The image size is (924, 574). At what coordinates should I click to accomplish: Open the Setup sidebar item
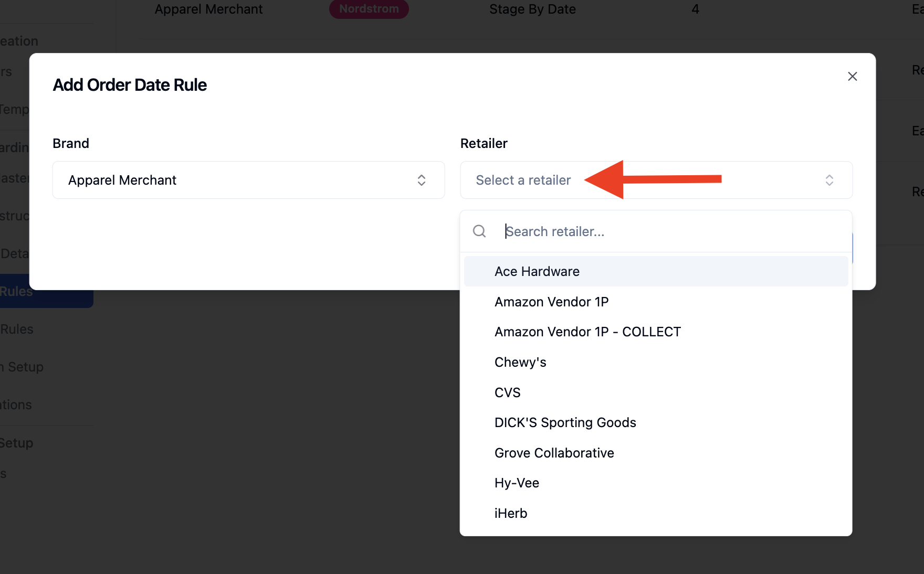16,443
